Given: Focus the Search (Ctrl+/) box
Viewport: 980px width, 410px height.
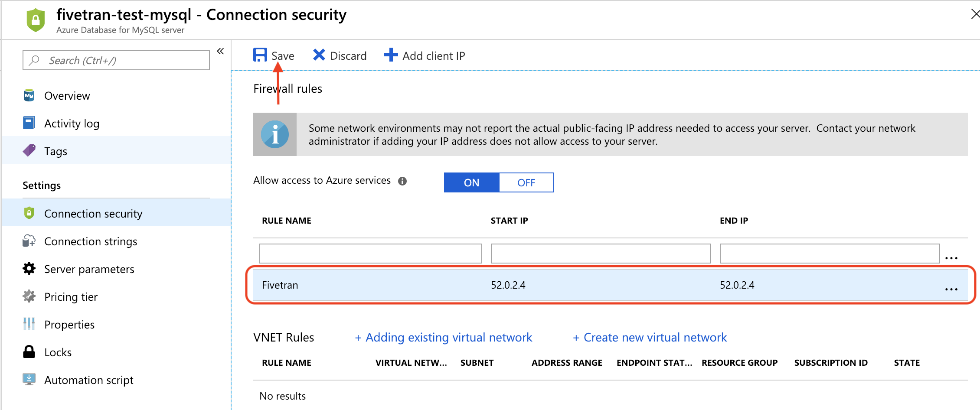Looking at the screenshot, I should pyautogui.click(x=116, y=60).
